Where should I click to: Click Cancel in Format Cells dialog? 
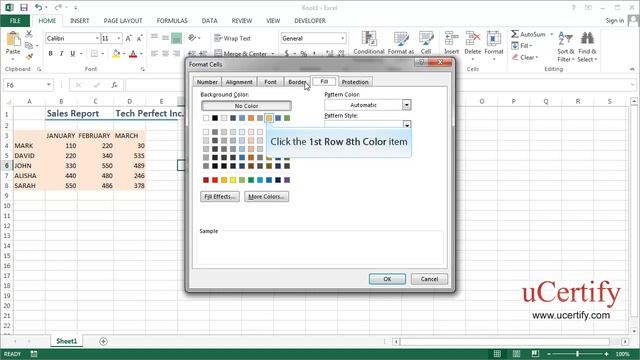(429, 279)
